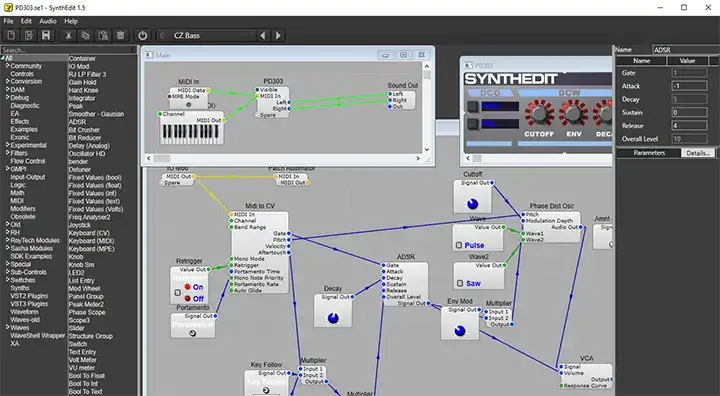Viewport: 720px width, 396px height.
Task: Click the Open file toolbar icon
Action: point(29,35)
